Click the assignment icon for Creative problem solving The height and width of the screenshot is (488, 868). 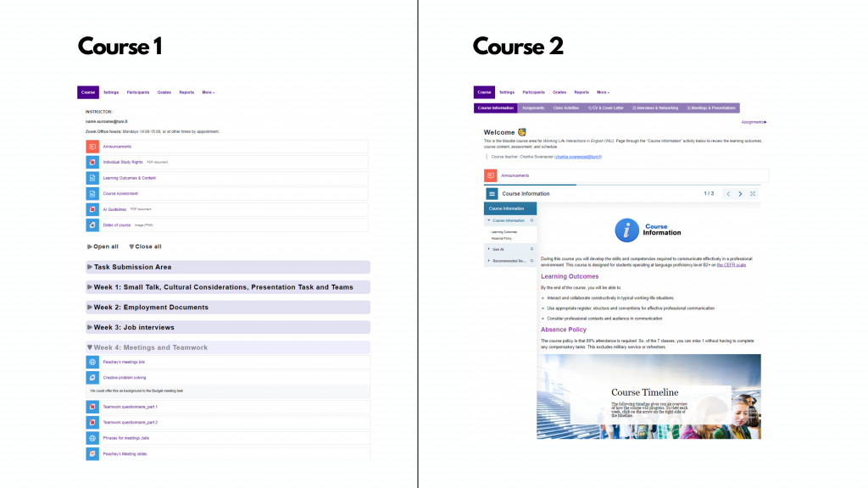click(92, 377)
